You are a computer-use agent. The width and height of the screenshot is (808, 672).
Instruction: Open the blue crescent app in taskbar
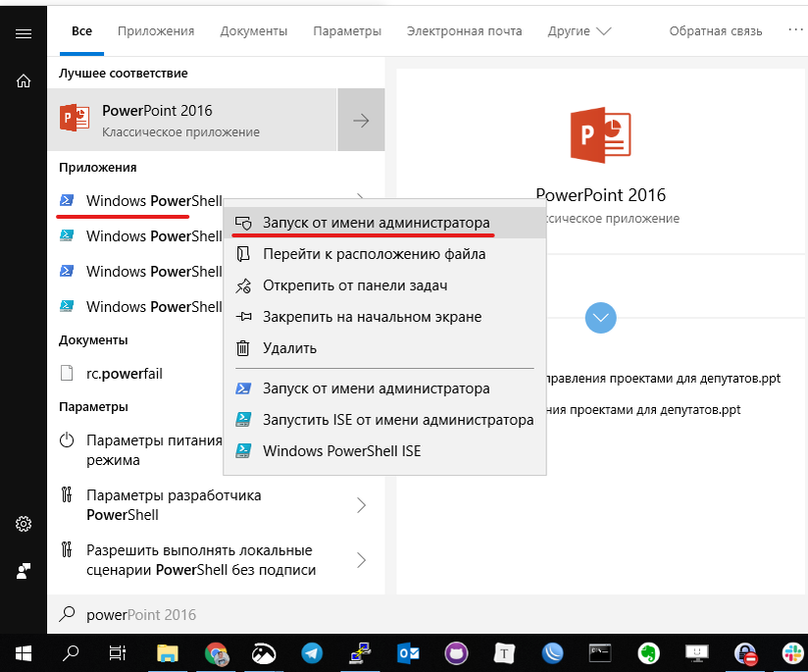click(552, 653)
